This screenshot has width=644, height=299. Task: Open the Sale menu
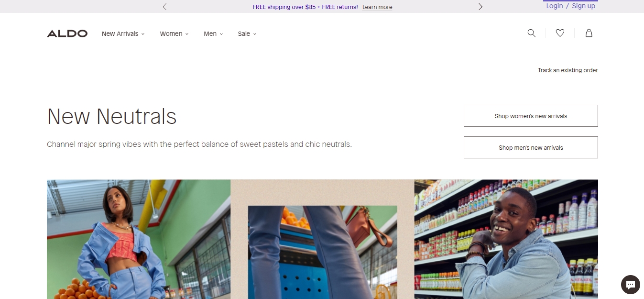(247, 33)
